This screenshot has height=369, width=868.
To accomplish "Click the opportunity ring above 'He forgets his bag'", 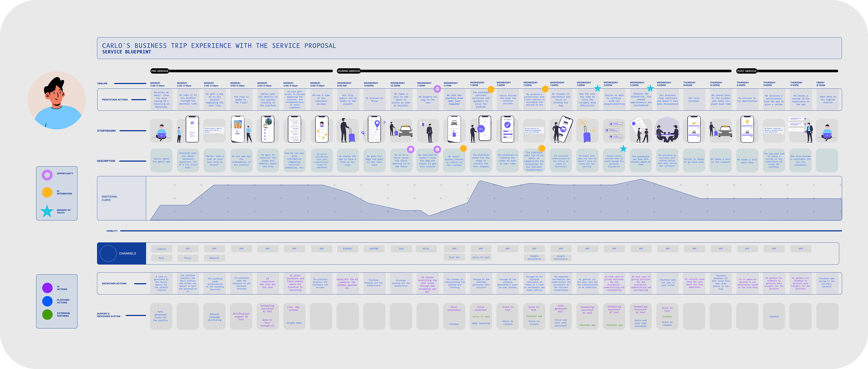I will coord(437,89).
